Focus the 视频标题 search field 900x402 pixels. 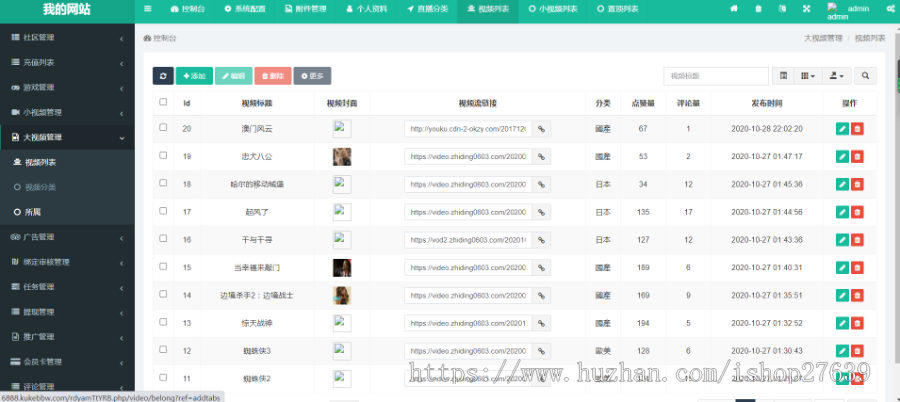pos(716,76)
